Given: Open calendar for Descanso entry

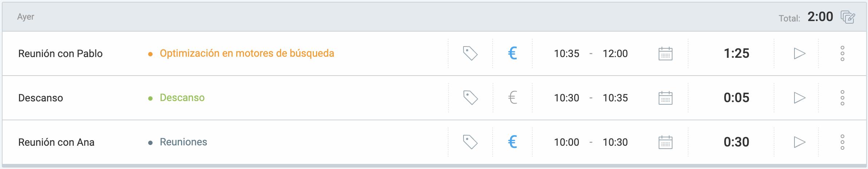Looking at the screenshot, I should (665, 98).
